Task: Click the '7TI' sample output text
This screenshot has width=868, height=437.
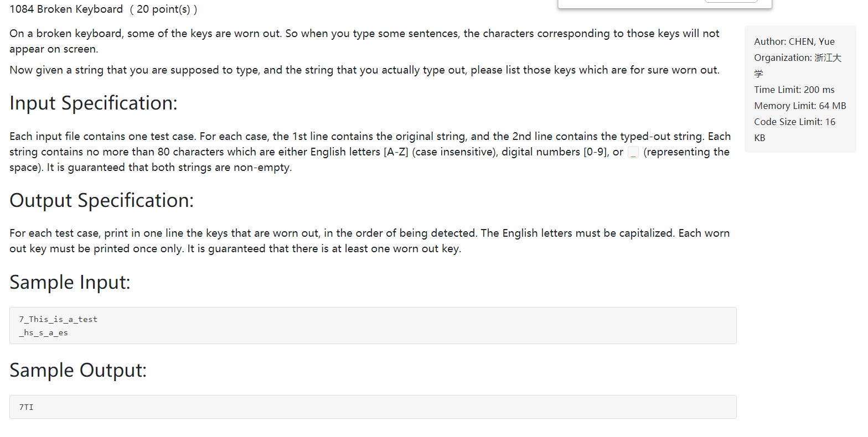Action: pos(26,407)
